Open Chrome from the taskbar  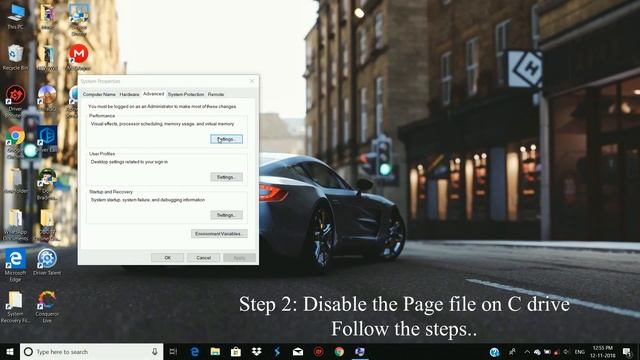point(339,351)
